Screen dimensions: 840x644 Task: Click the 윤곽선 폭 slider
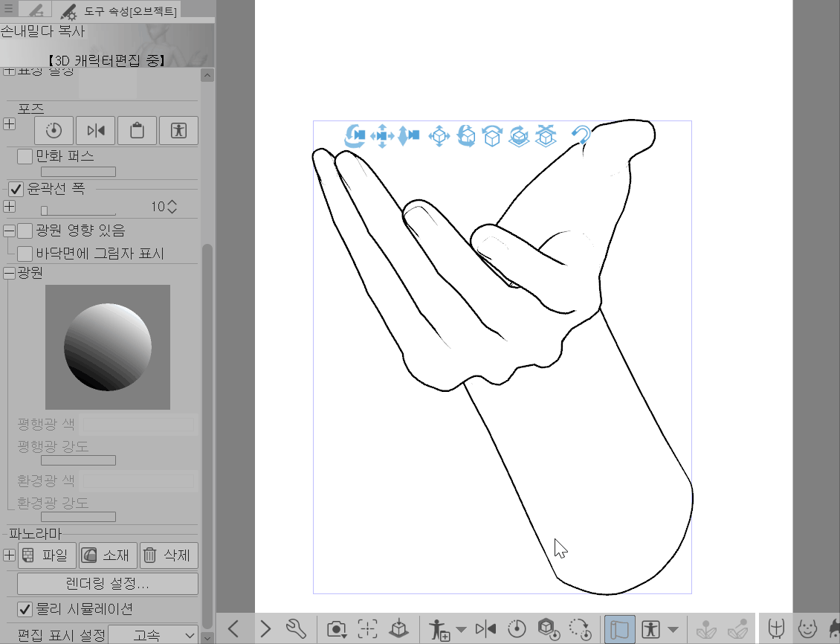[78, 210]
